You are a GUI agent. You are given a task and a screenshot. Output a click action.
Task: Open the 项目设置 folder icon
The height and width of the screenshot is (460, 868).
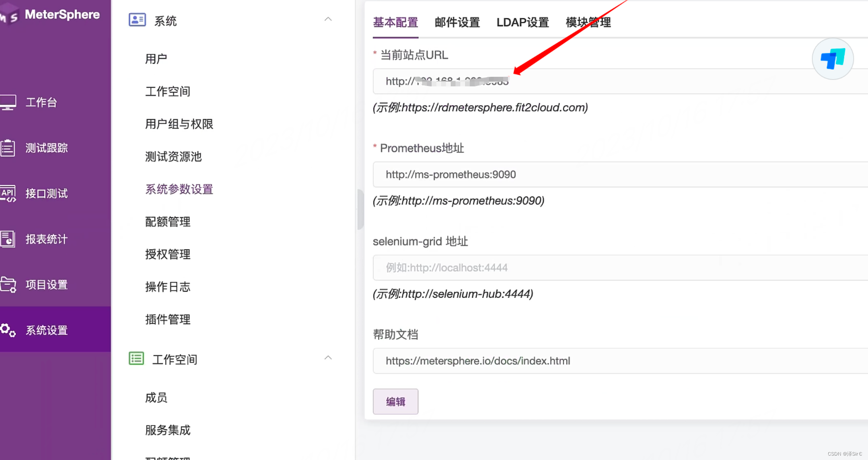tap(8, 285)
